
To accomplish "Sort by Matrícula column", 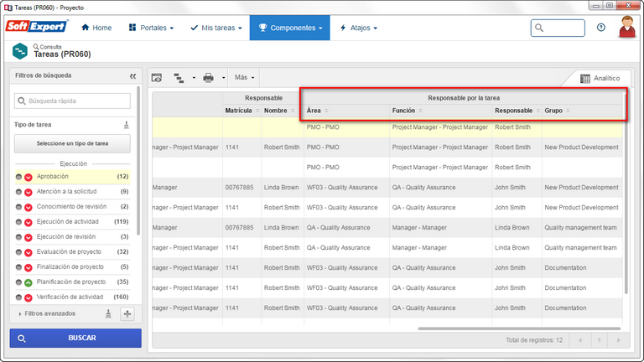I will click(241, 111).
